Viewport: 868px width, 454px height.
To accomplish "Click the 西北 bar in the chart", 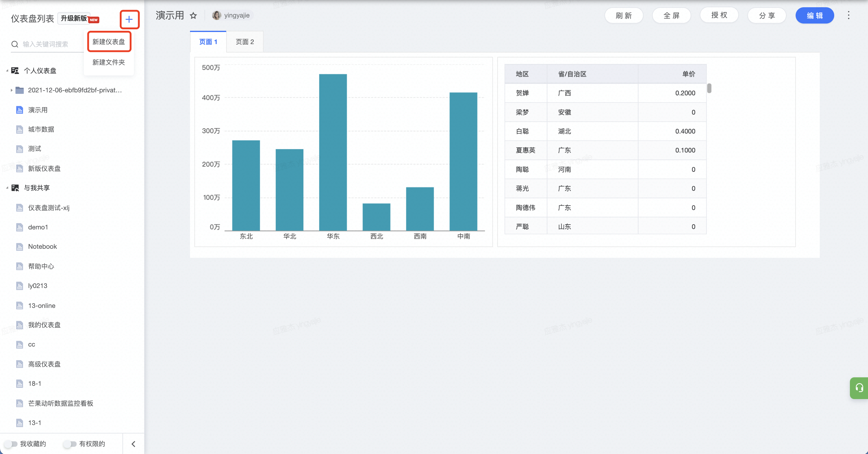I will 376,217.
